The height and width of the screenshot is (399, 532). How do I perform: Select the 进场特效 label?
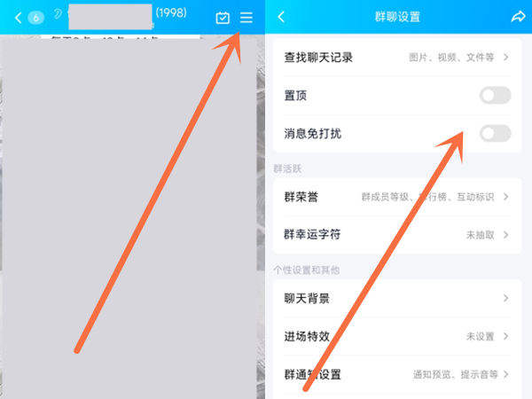[x=306, y=337]
